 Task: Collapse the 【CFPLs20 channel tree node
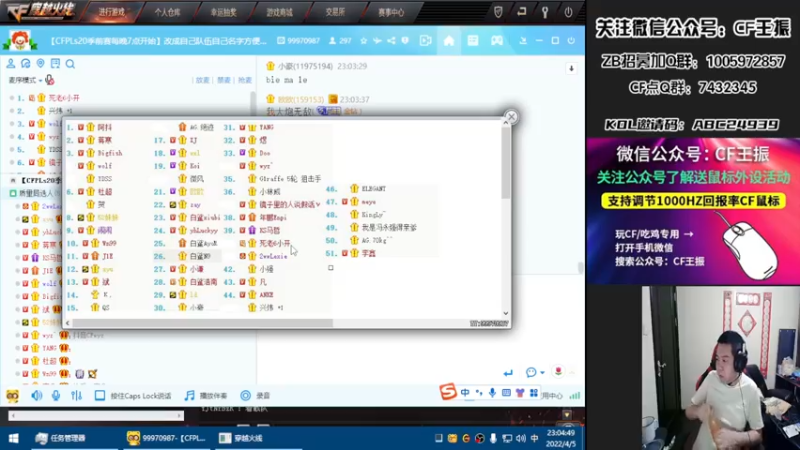point(13,180)
